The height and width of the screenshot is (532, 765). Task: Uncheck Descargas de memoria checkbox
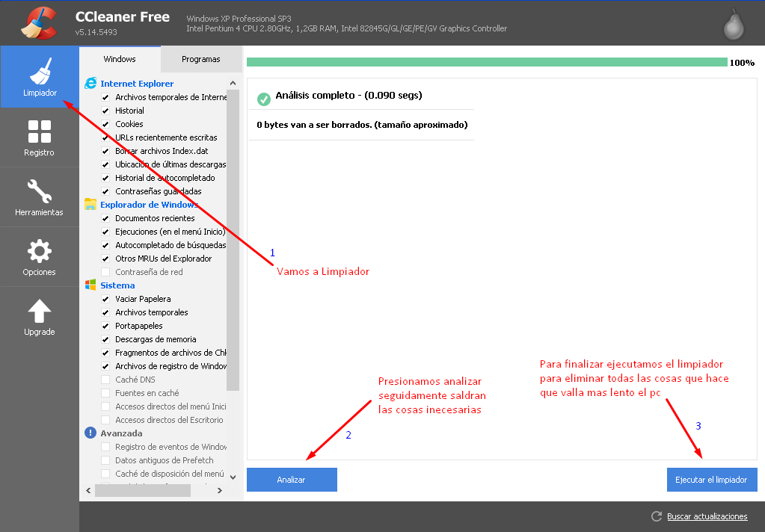click(x=105, y=339)
